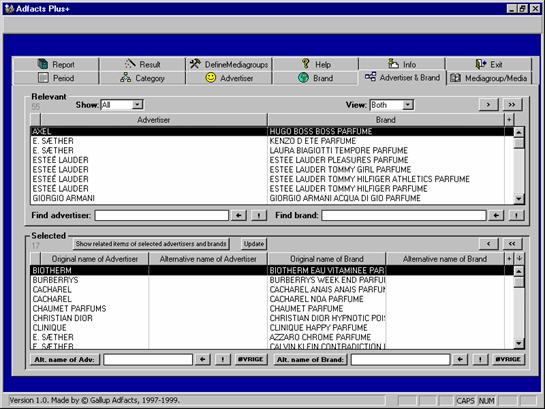Click the Category hierarchy icon

[x=125, y=77]
